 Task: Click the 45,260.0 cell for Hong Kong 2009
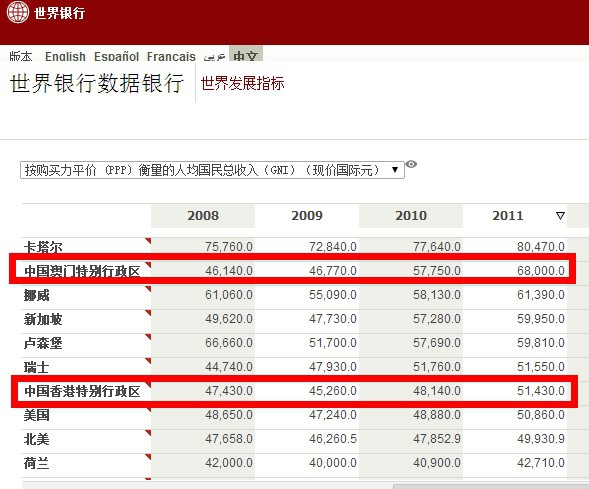click(333, 391)
